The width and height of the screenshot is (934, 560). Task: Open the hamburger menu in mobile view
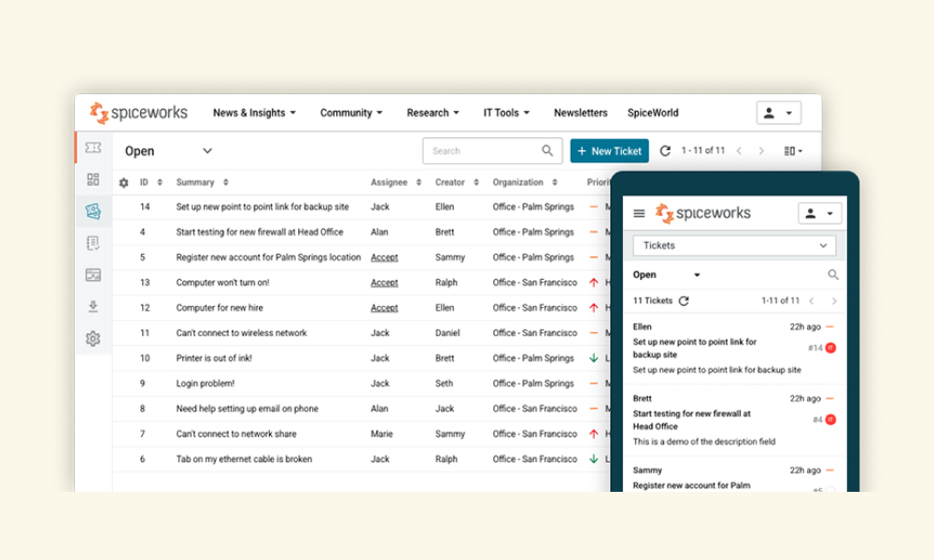pyautogui.click(x=639, y=213)
